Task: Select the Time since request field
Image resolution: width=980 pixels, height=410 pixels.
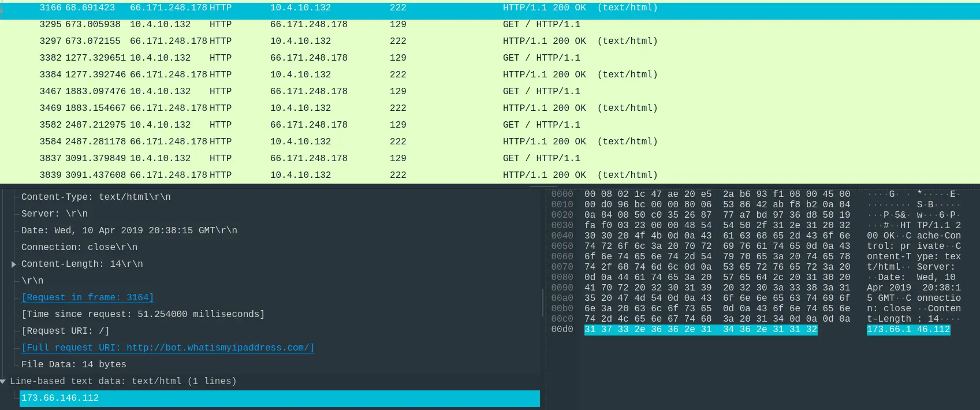Action: [143, 314]
